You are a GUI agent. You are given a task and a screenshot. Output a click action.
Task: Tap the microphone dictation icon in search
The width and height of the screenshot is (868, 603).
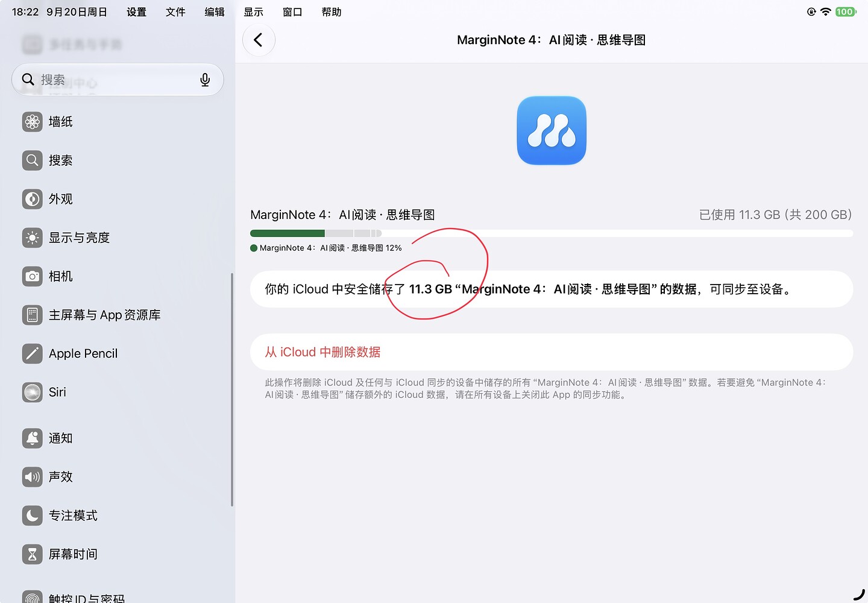205,80
